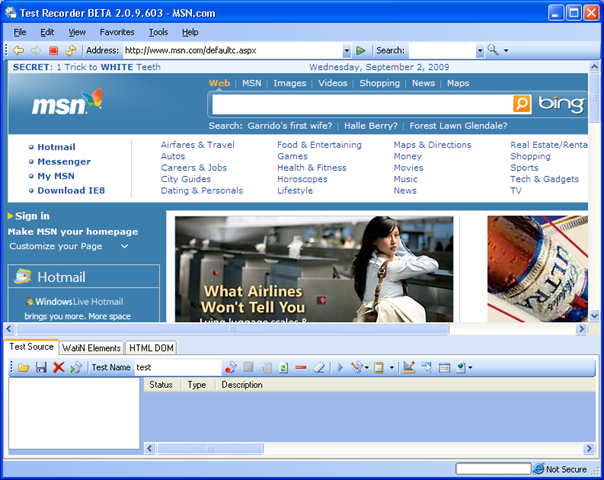Click the eraser icon in test toolbar
The height and width of the screenshot is (480, 604).
pos(319,368)
